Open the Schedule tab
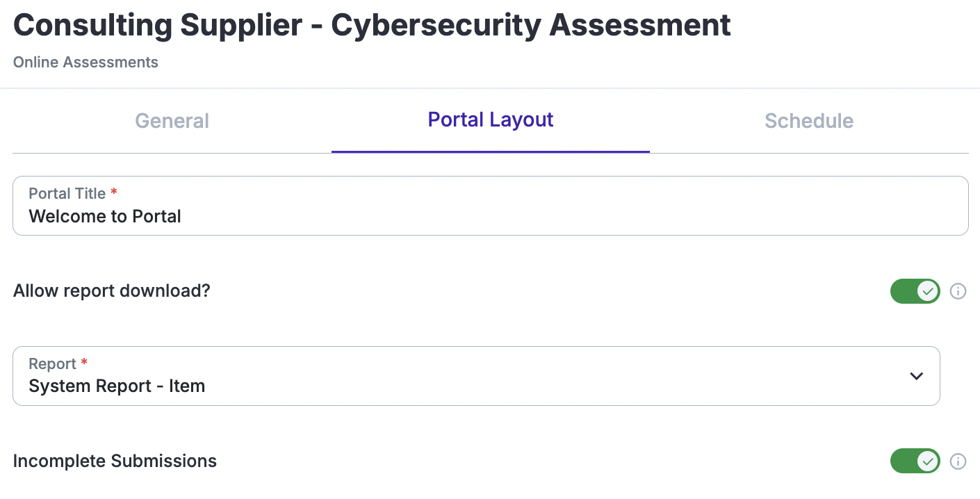The image size is (980, 499). (x=808, y=121)
